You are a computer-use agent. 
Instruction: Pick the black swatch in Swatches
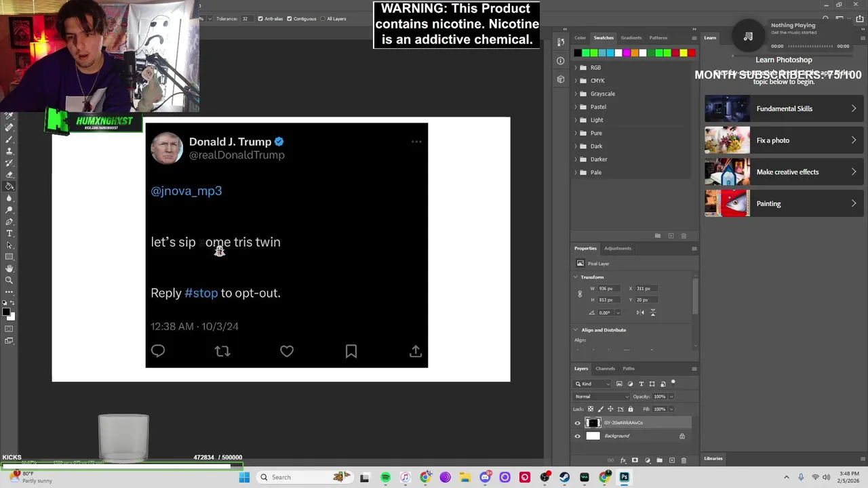577,53
